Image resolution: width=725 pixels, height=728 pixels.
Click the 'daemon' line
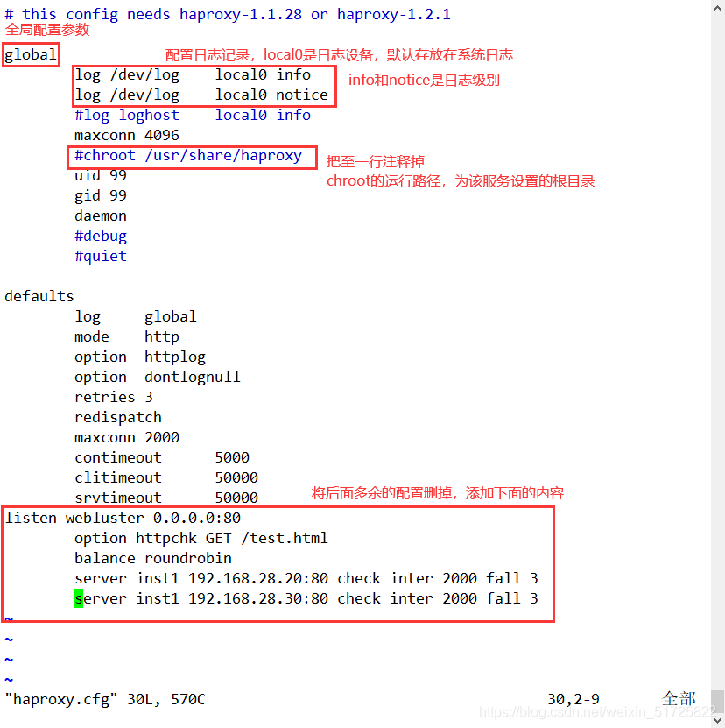[x=101, y=216]
